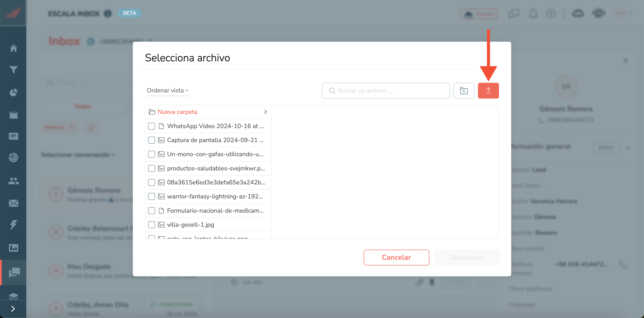This screenshot has height=318, width=644.
Task: Open the Seleccionar conversación dropdown
Action: (x=78, y=155)
